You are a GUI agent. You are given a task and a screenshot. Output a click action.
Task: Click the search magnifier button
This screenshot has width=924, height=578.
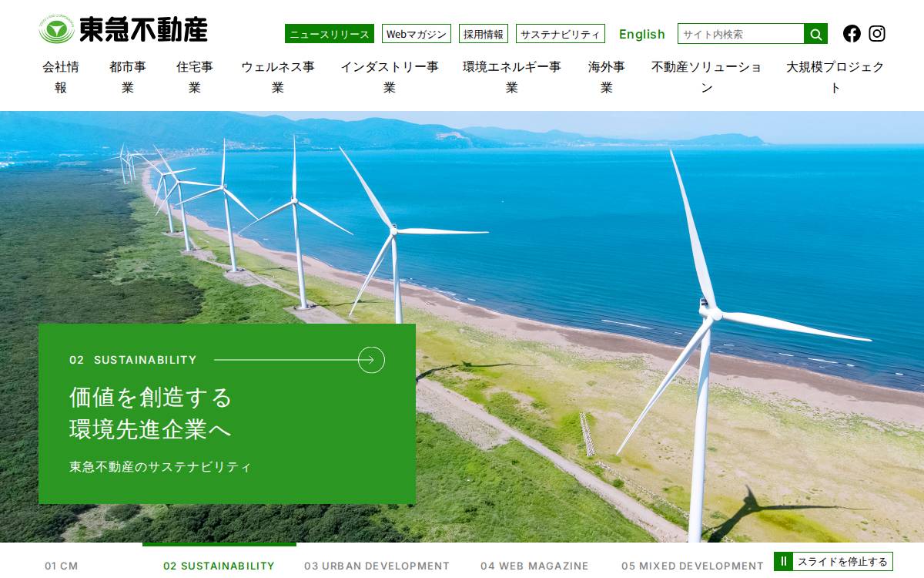tap(816, 34)
